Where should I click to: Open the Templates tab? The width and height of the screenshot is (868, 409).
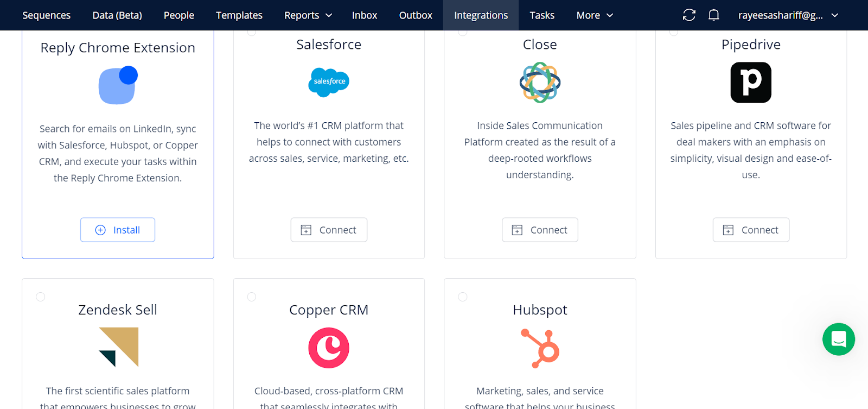pos(239,15)
